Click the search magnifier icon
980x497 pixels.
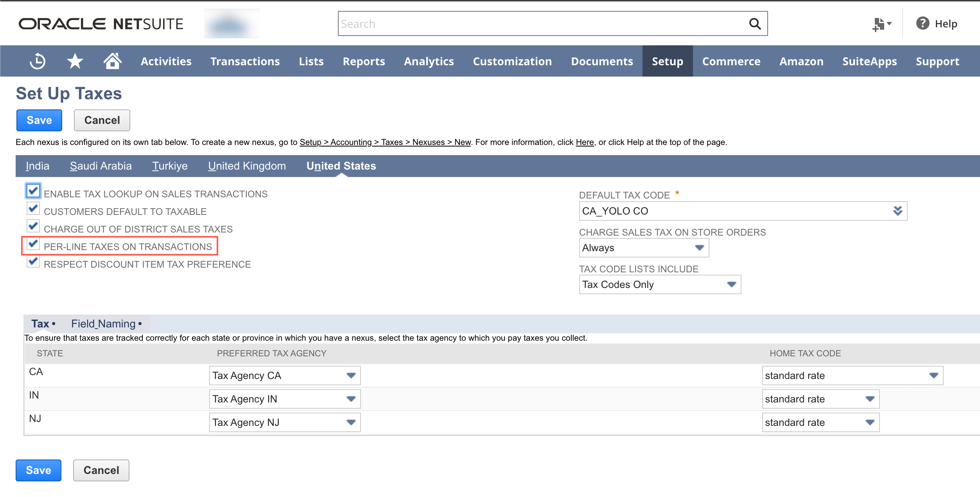tap(754, 23)
